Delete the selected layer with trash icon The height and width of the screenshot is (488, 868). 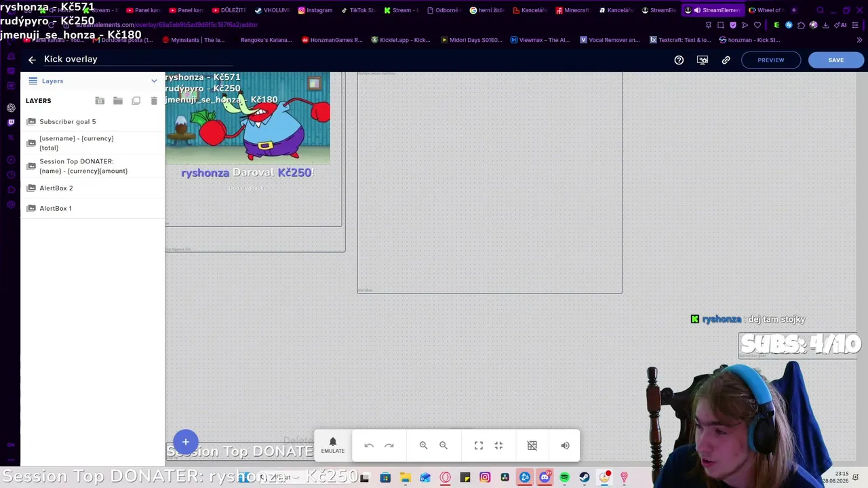[x=154, y=101]
